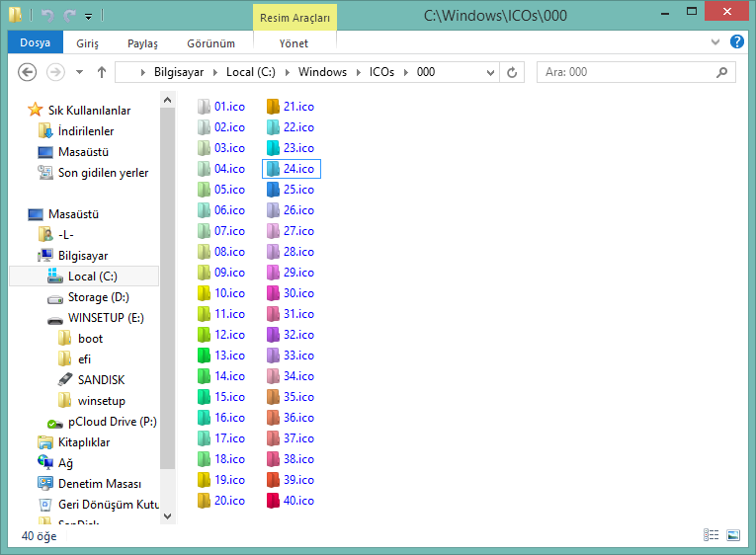
Task: Select WINSETUP (E:) drive in tree
Action: point(106,318)
